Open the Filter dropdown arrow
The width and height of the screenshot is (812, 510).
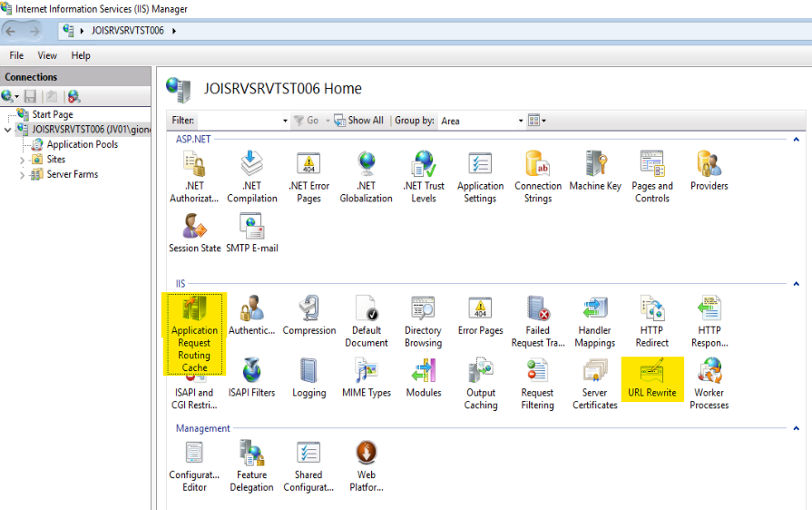click(285, 121)
